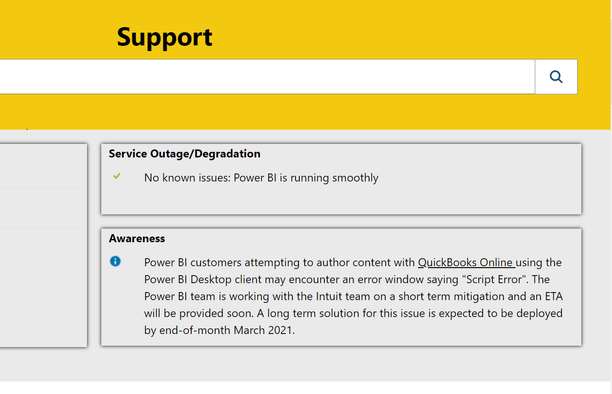Open the QuickBooks Online link
Viewport: 612px width, 394px height.
pyautogui.click(x=466, y=262)
